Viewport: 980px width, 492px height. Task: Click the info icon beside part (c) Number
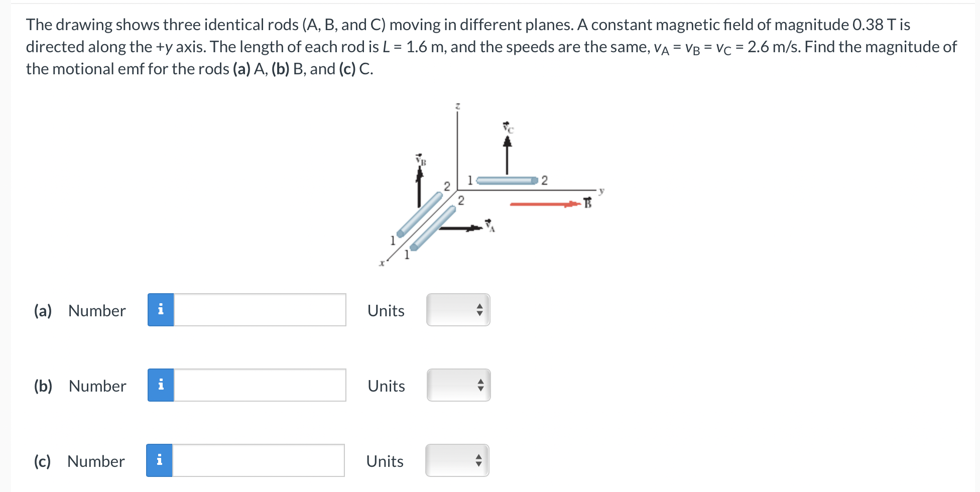click(x=161, y=459)
